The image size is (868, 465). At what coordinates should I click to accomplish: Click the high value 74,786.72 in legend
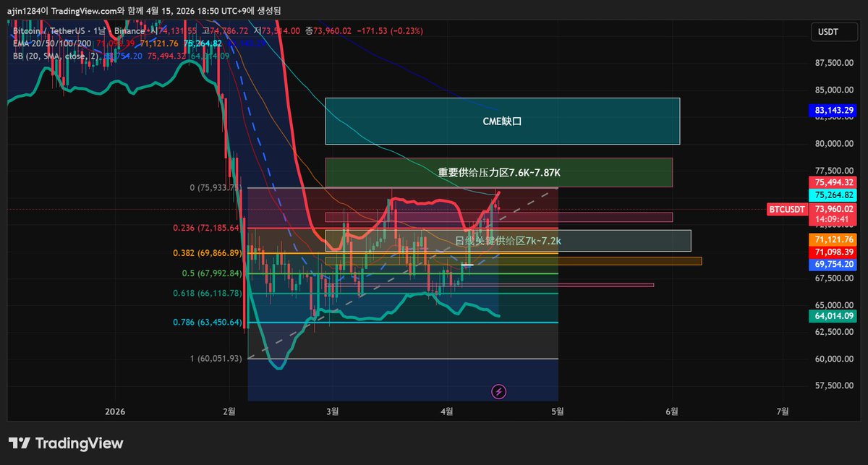[229, 31]
